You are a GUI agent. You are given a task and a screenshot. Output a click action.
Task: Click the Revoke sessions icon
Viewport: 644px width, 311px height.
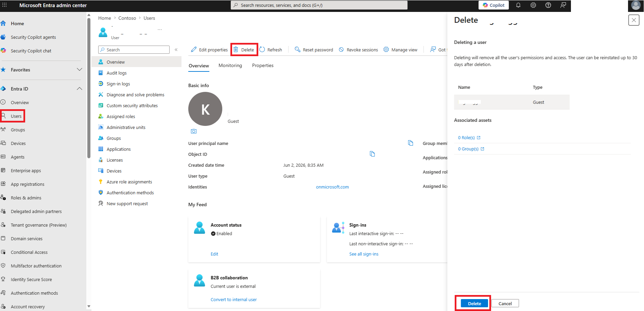point(341,50)
